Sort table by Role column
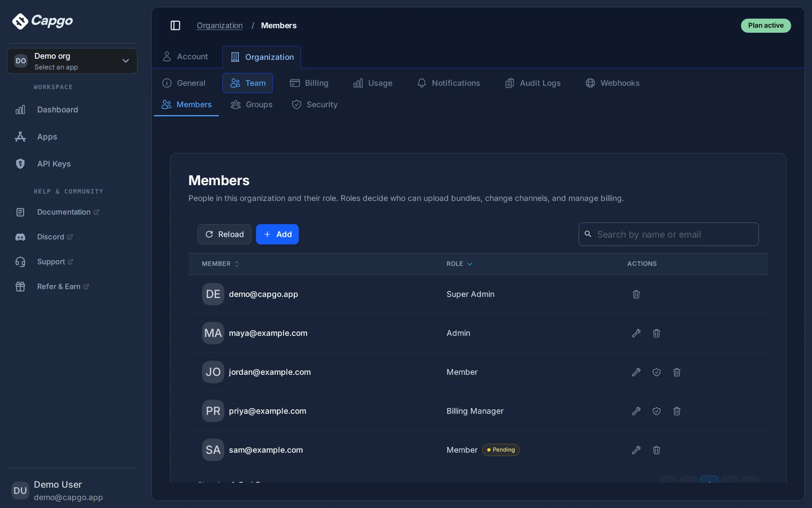The width and height of the screenshot is (812, 508). tap(459, 264)
